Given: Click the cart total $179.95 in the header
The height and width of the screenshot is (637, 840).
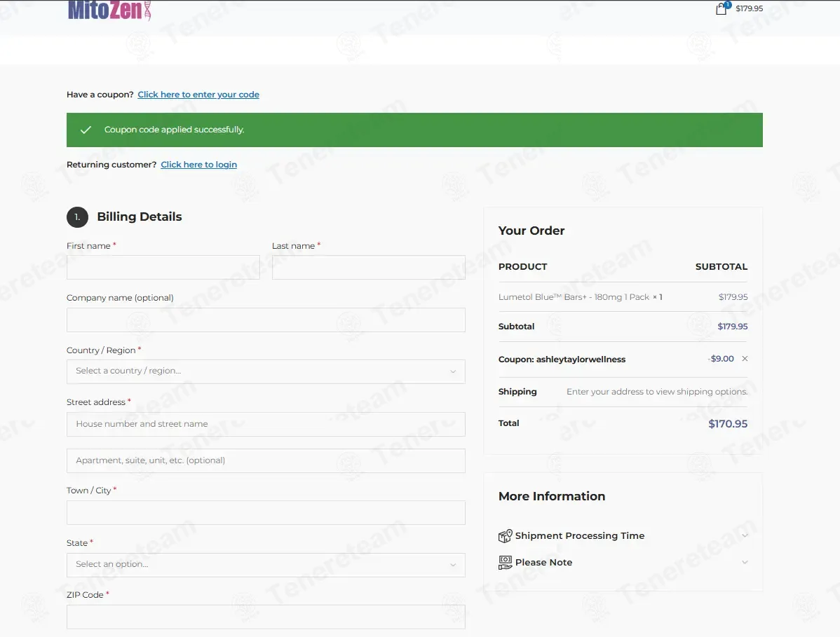Looking at the screenshot, I should click(x=749, y=8).
